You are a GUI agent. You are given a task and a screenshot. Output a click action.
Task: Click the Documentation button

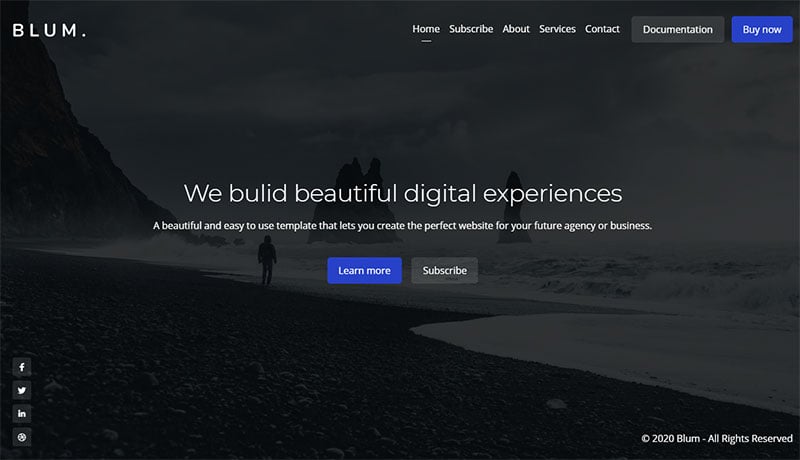pos(678,30)
